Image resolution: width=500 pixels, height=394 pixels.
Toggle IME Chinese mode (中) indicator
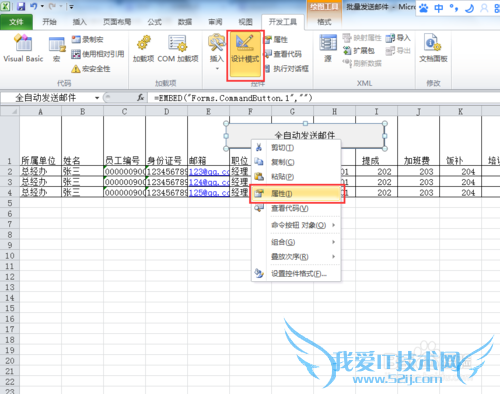click(x=439, y=8)
